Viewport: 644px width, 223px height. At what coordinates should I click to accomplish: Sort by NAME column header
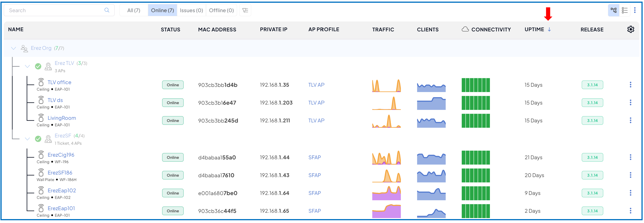16,29
